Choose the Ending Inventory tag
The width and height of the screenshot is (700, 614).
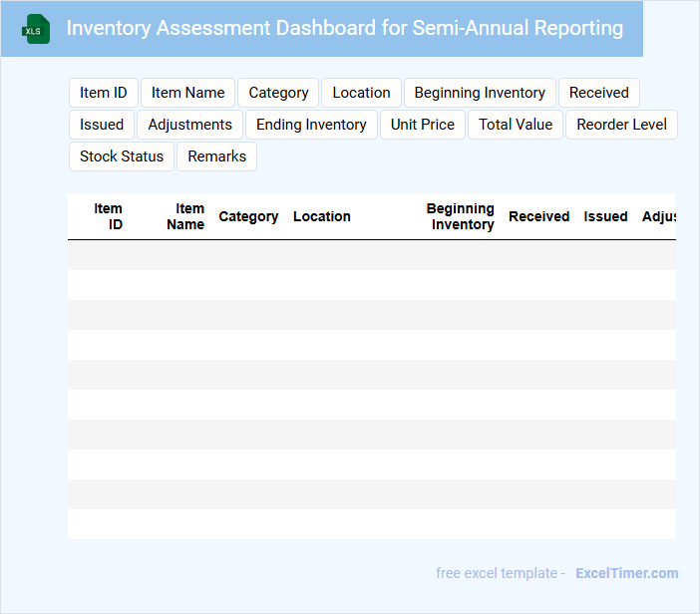(x=311, y=125)
